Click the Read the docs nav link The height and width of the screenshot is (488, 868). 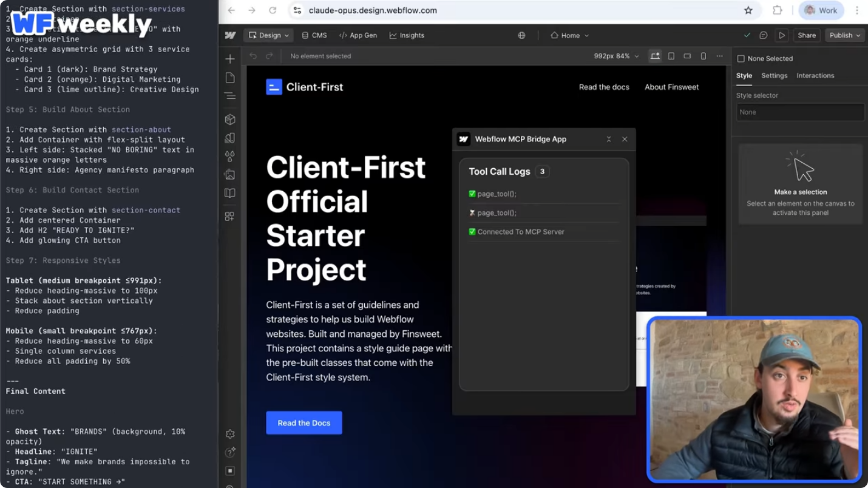[x=604, y=87]
